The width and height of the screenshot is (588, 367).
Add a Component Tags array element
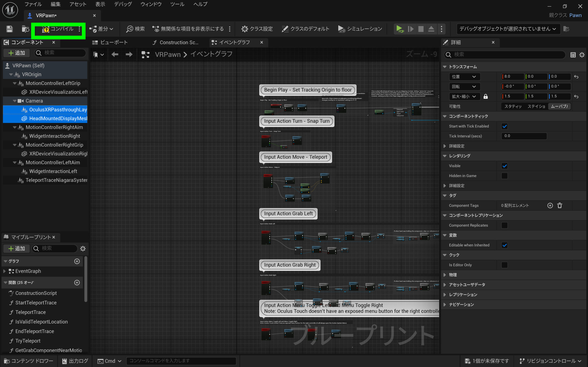550,206
